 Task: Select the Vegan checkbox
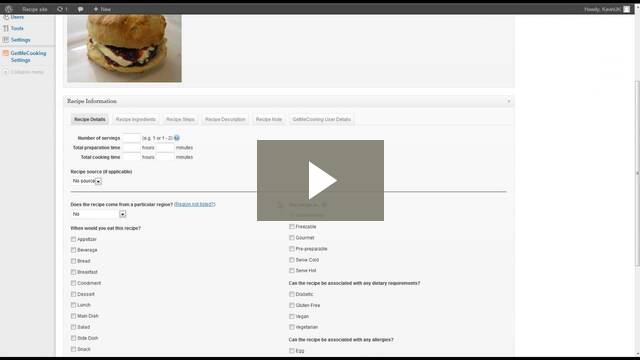(292, 316)
